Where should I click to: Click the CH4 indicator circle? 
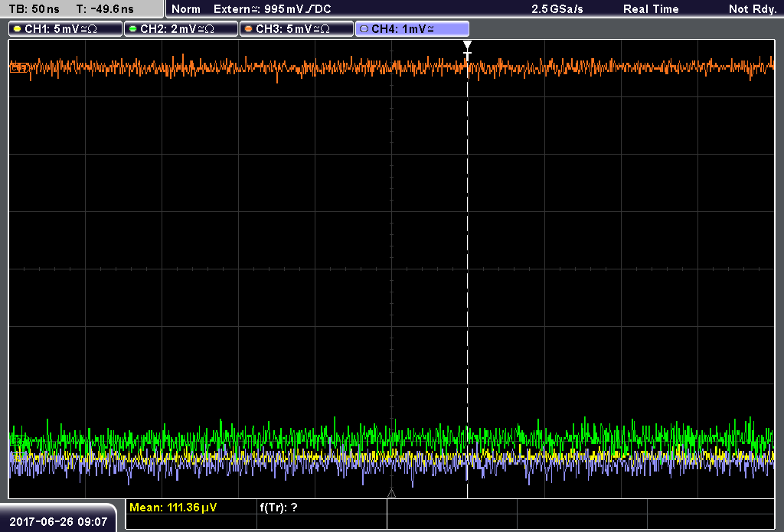[x=364, y=29]
